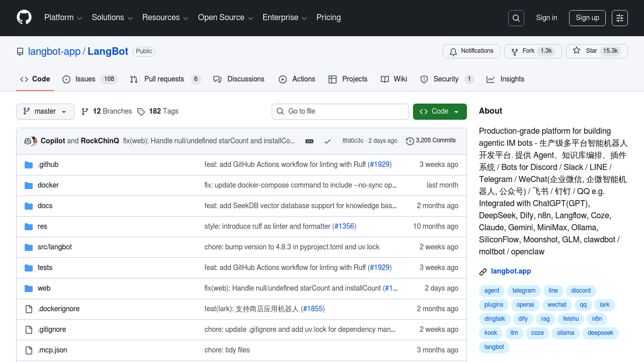
Task: Expand the Platform navigation menu
Action: pyautogui.click(x=63, y=18)
